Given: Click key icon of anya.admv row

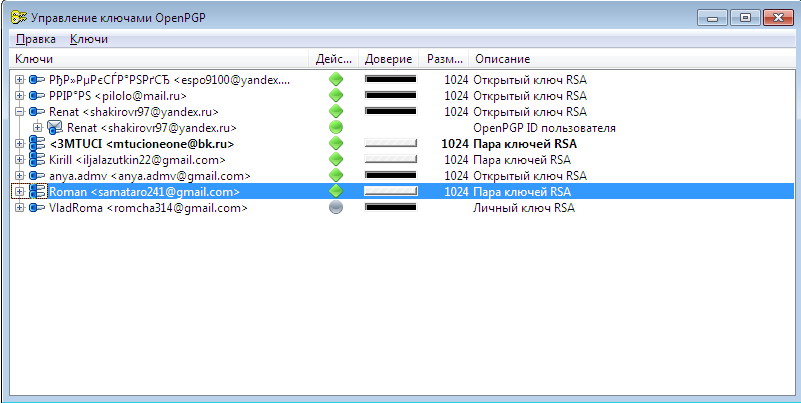Looking at the screenshot, I should click(x=37, y=176).
